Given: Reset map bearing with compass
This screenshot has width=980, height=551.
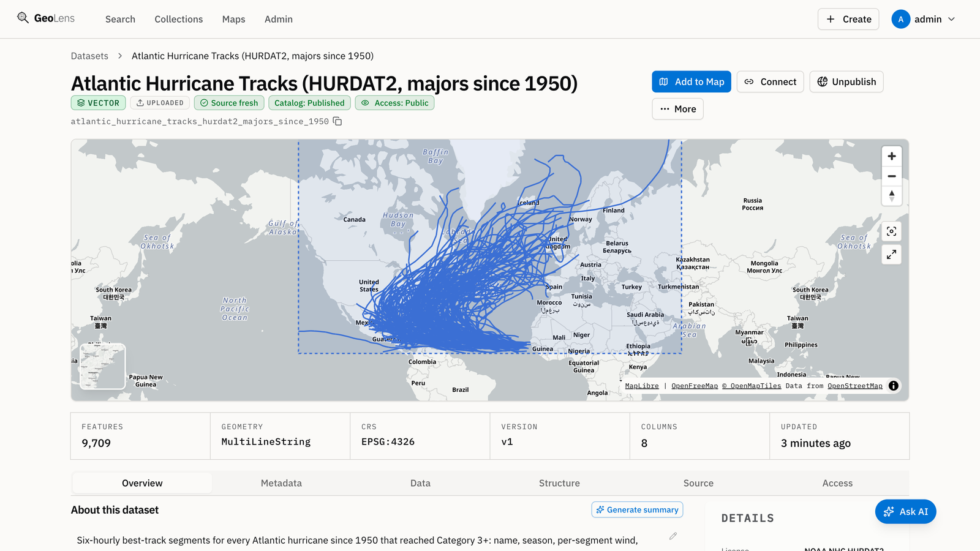Looking at the screenshot, I should point(892,196).
